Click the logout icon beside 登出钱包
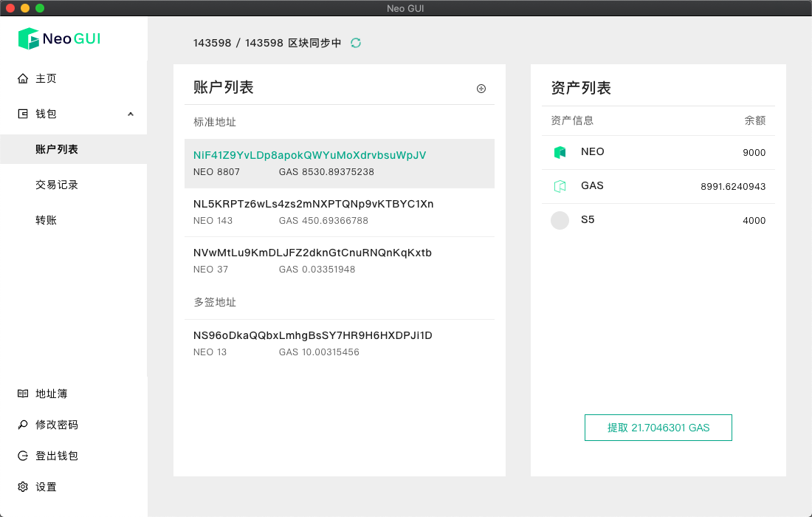This screenshot has width=812, height=517. tap(23, 456)
